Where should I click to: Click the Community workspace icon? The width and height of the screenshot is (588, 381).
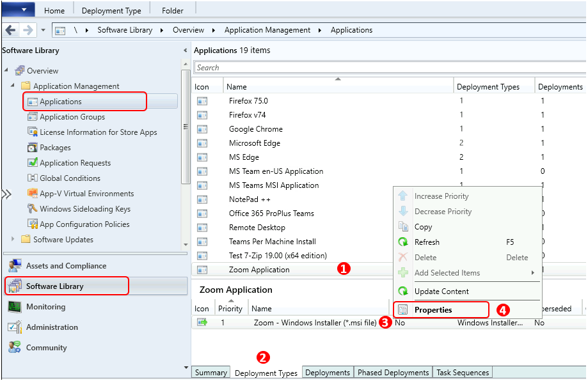point(15,347)
